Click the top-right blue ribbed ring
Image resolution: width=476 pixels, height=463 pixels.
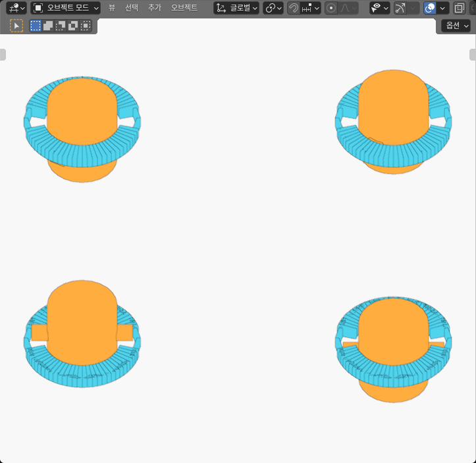coord(394,155)
